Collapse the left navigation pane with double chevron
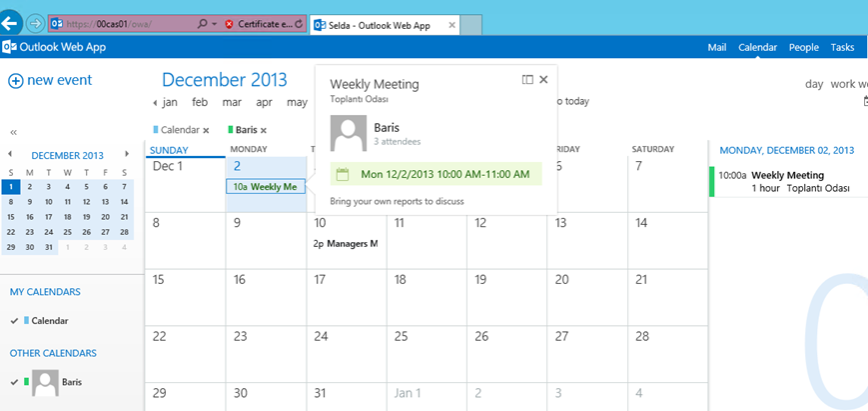This screenshot has height=411, width=868. click(14, 131)
